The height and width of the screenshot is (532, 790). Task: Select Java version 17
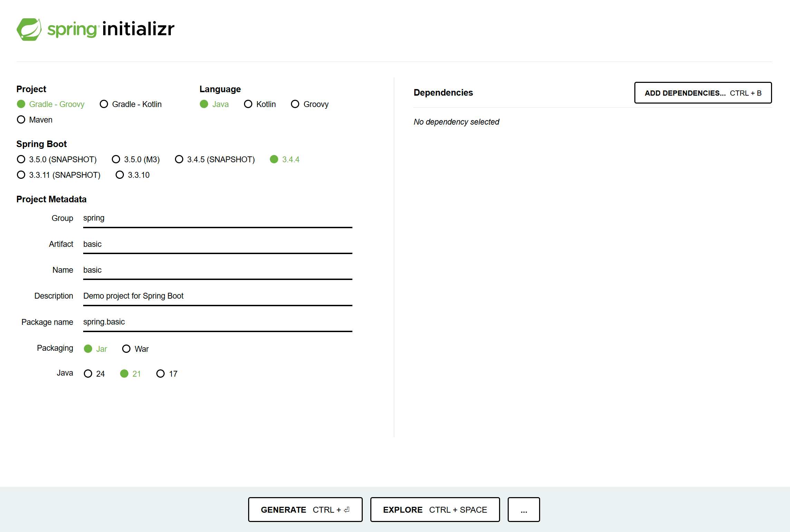160,374
